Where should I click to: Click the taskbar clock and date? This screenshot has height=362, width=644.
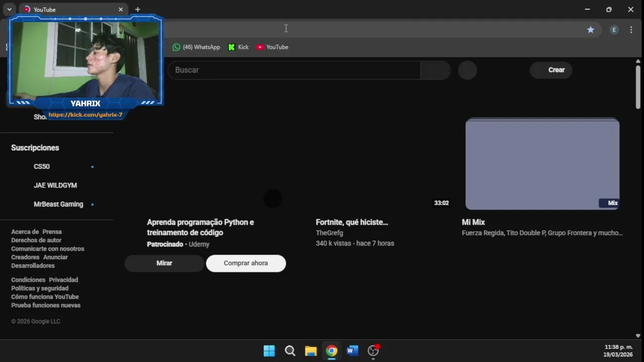(x=618, y=351)
